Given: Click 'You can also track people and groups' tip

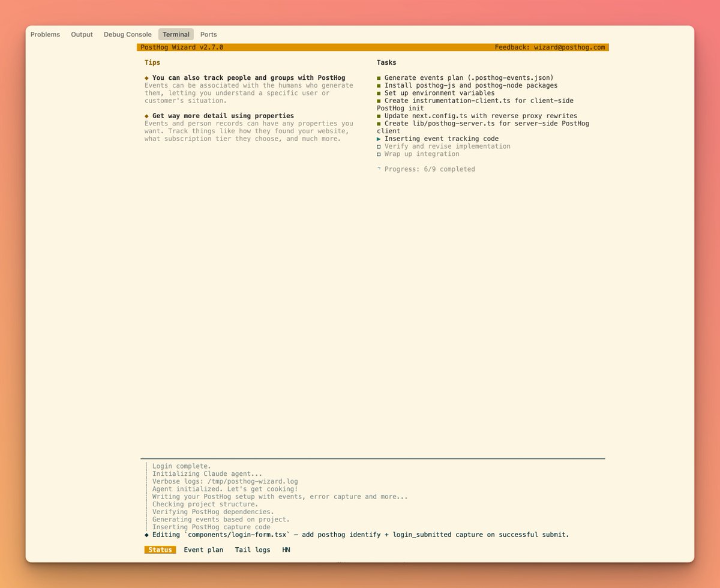Looking at the screenshot, I should [x=249, y=77].
